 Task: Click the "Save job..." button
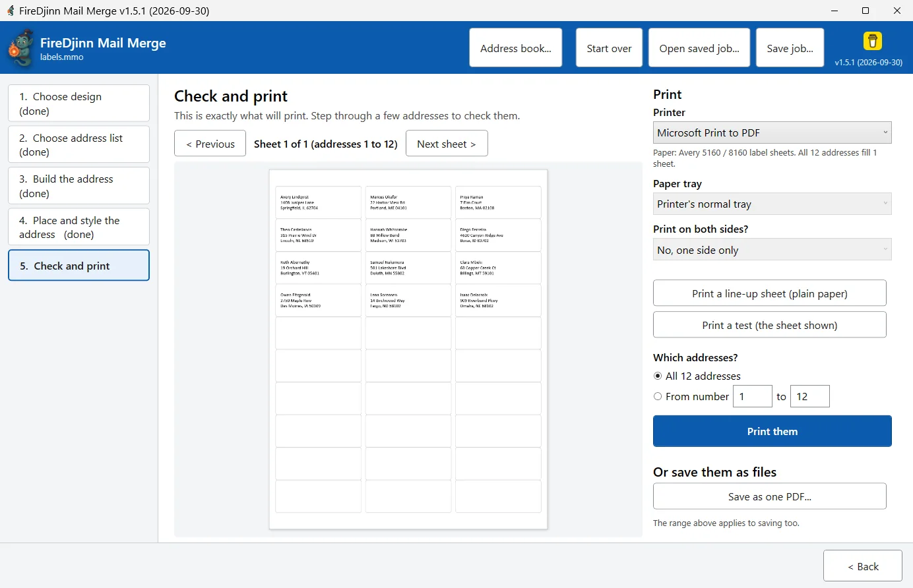coord(790,48)
